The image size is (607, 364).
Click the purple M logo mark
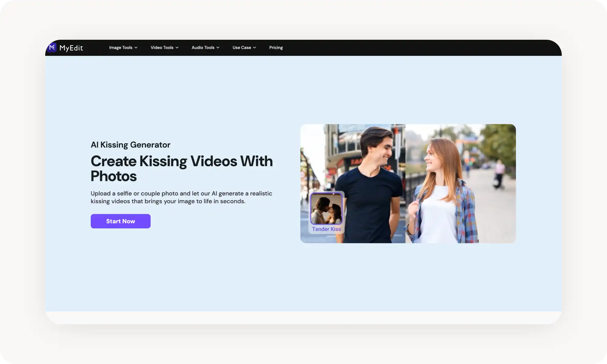(x=52, y=48)
